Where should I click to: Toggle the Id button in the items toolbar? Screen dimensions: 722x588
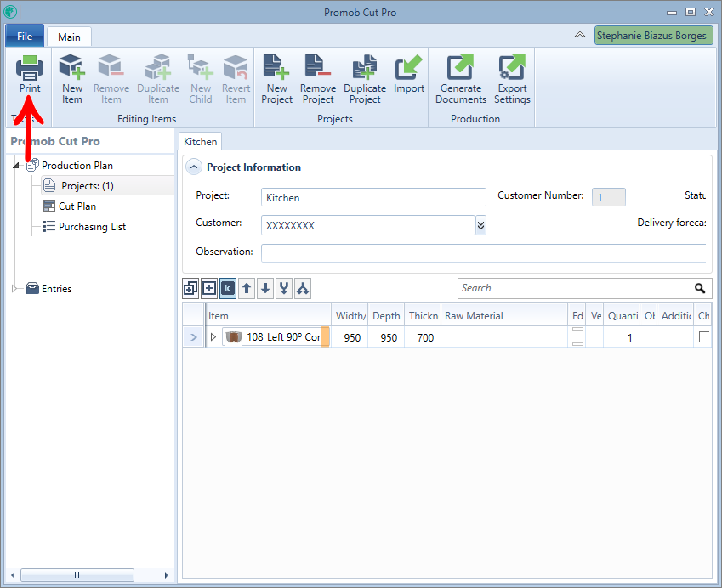click(x=228, y=289)
